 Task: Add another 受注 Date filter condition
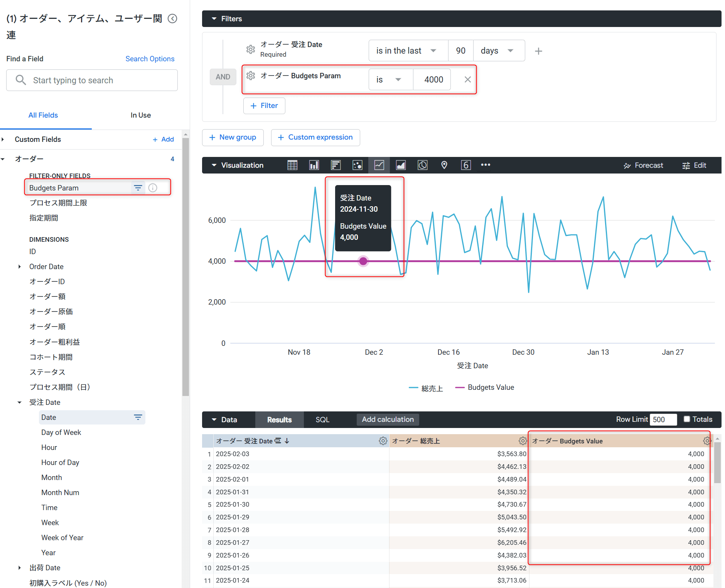[539, 51]
